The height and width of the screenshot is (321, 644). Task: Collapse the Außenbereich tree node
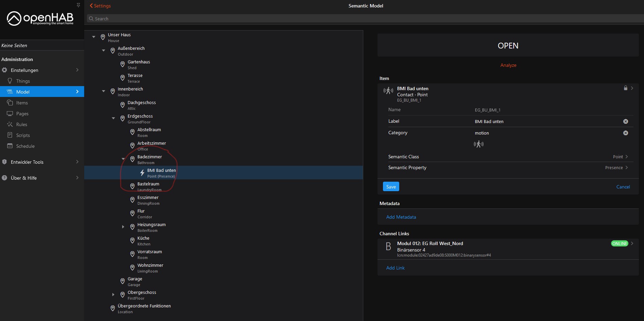pyautogui.click(x=104, y=51)
